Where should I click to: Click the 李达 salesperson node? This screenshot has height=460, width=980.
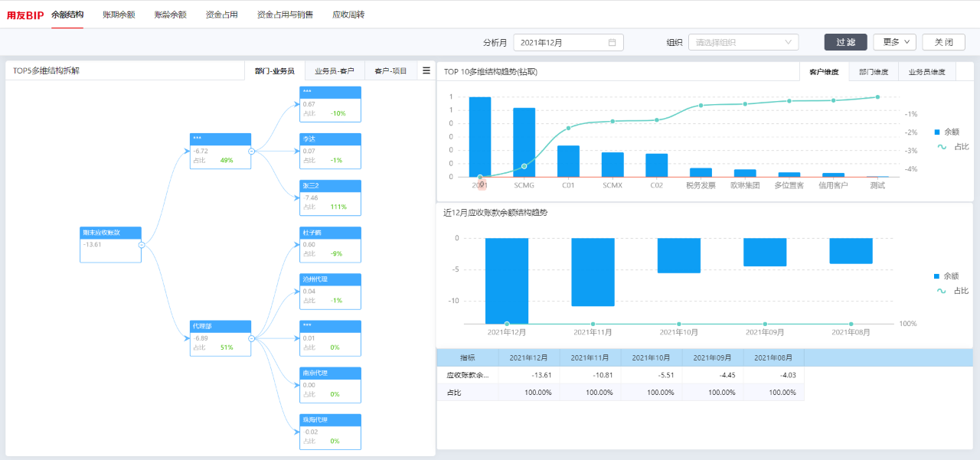(x=330, y=151)
